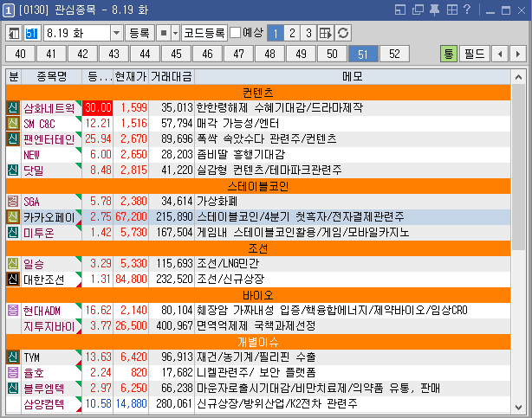Switch to group tab 46

point(207,54)
